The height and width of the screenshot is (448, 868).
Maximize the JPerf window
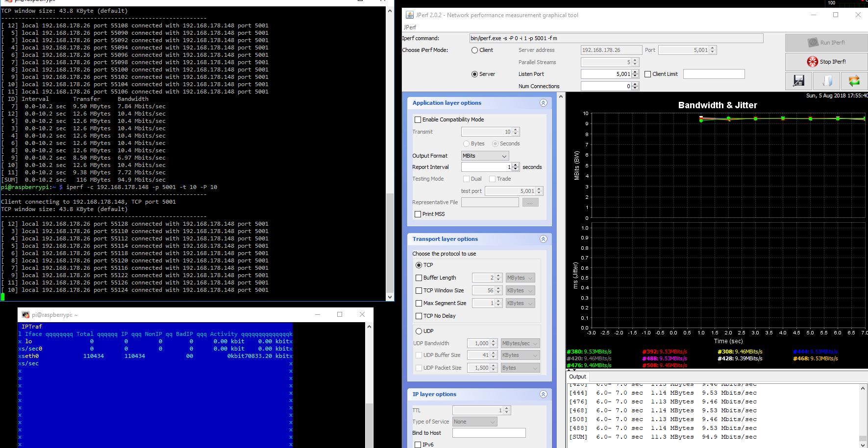836,15
